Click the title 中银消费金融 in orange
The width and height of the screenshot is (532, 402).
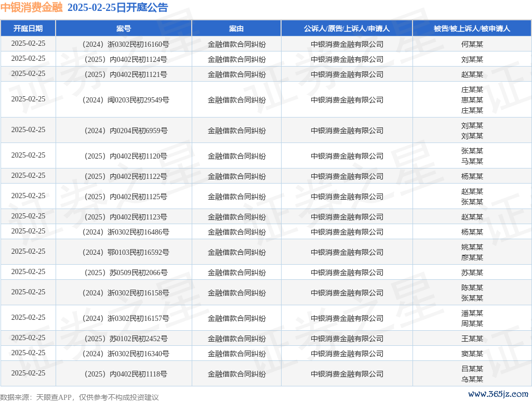point(32,7)
